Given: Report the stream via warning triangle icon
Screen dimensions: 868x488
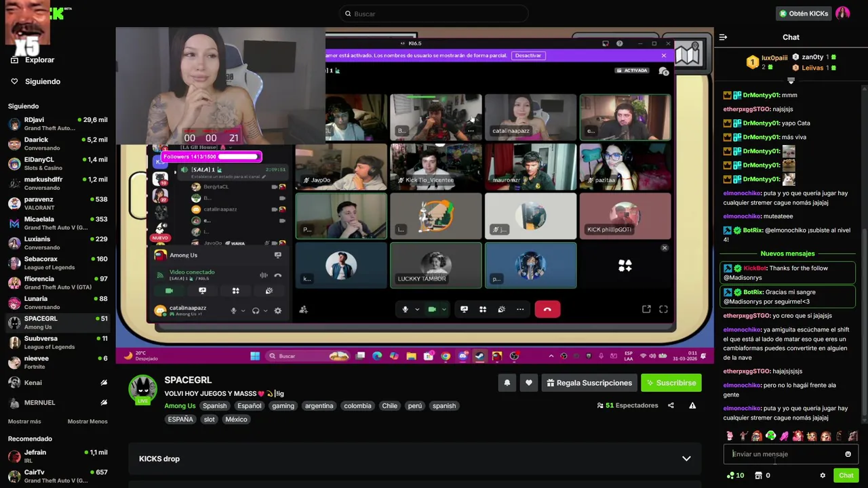Looking at the screenshot, I should [692, 405].
